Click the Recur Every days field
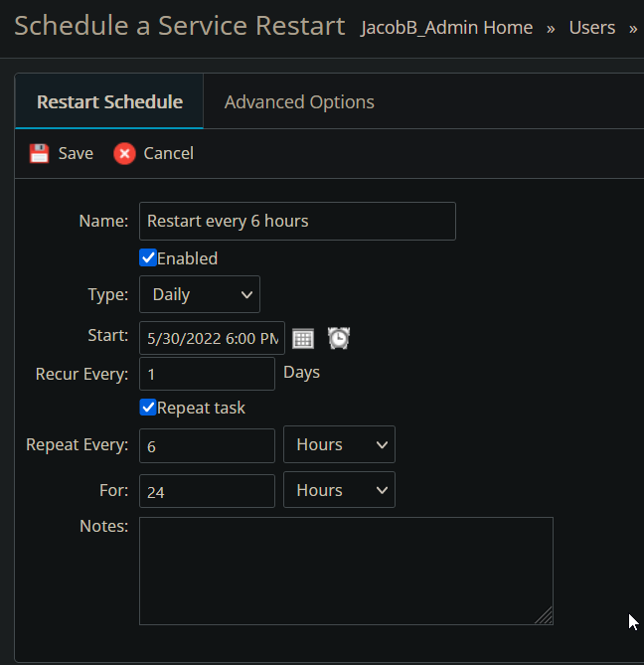Viewport: 644px width, 665px height. coord(207,374)
